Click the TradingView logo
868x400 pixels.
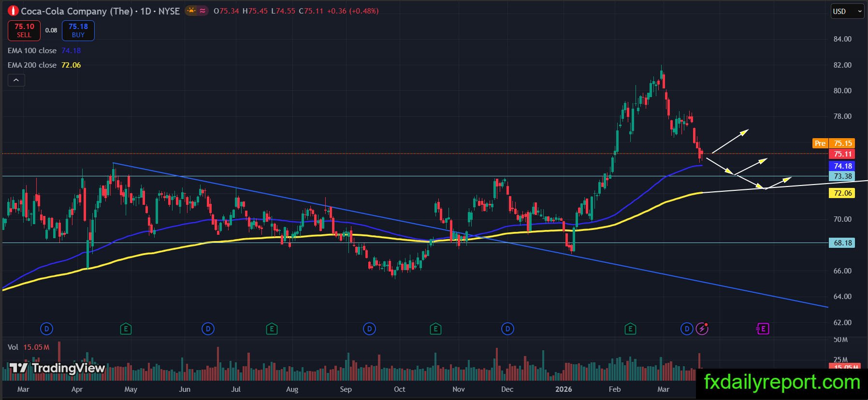tap(58, 368)
